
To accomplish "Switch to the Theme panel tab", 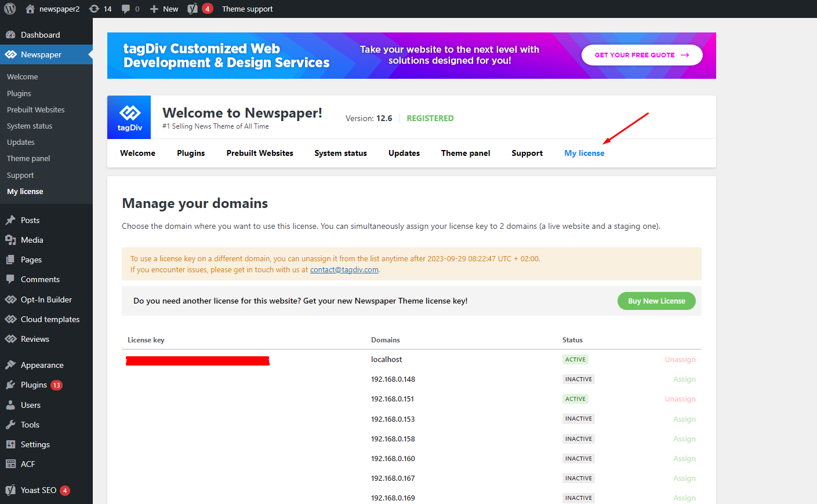I will 466,153.
